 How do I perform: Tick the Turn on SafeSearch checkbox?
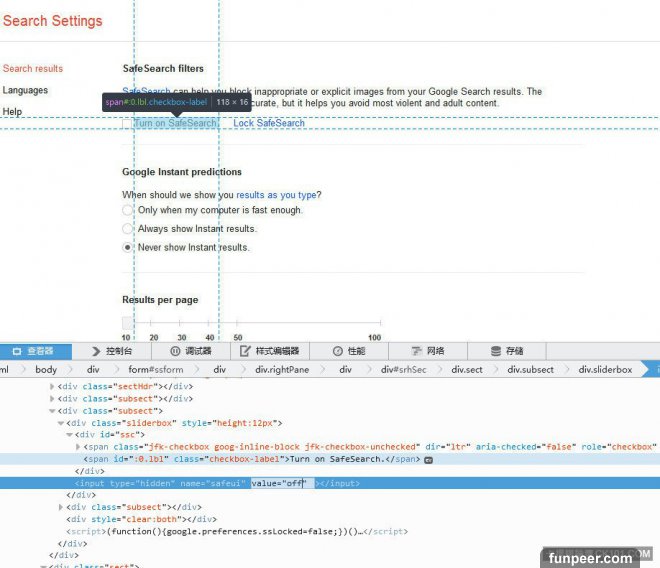(x=127, y=124)
